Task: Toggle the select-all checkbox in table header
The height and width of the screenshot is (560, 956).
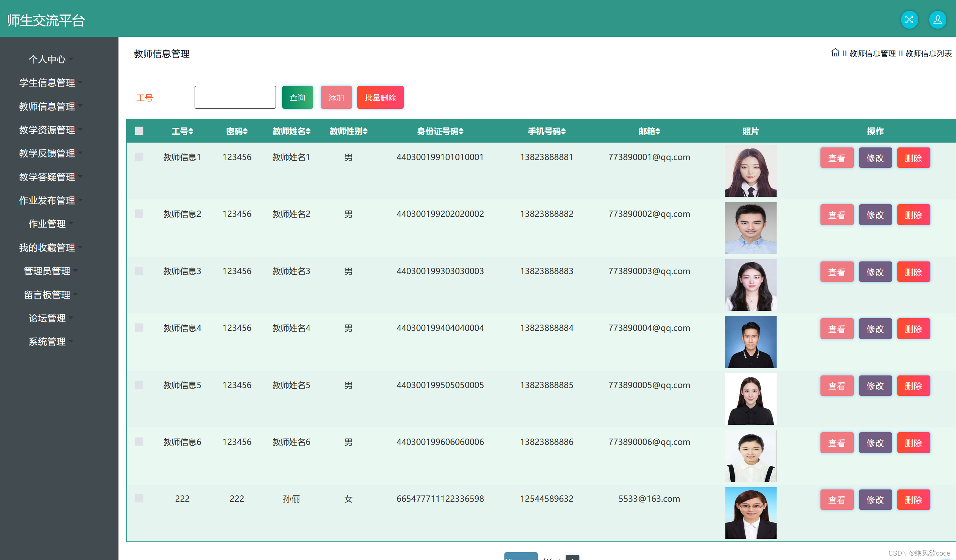Action: (139, 131)
